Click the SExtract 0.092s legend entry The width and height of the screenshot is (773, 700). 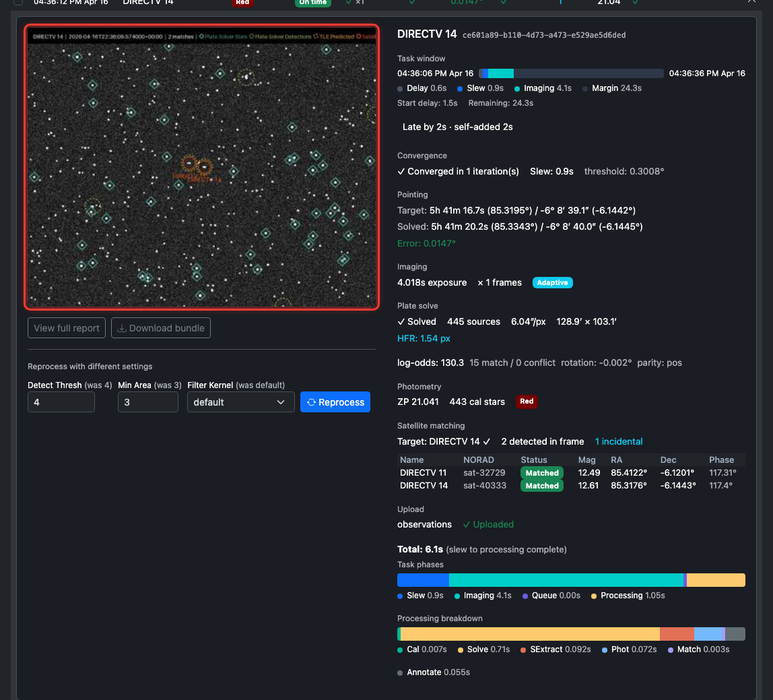pos(556,649)
